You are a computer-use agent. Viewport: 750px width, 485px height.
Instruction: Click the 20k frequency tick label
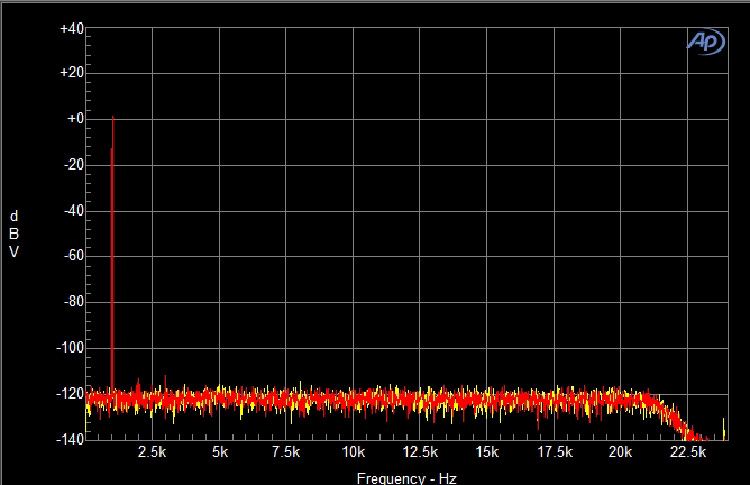coord(621,453)
